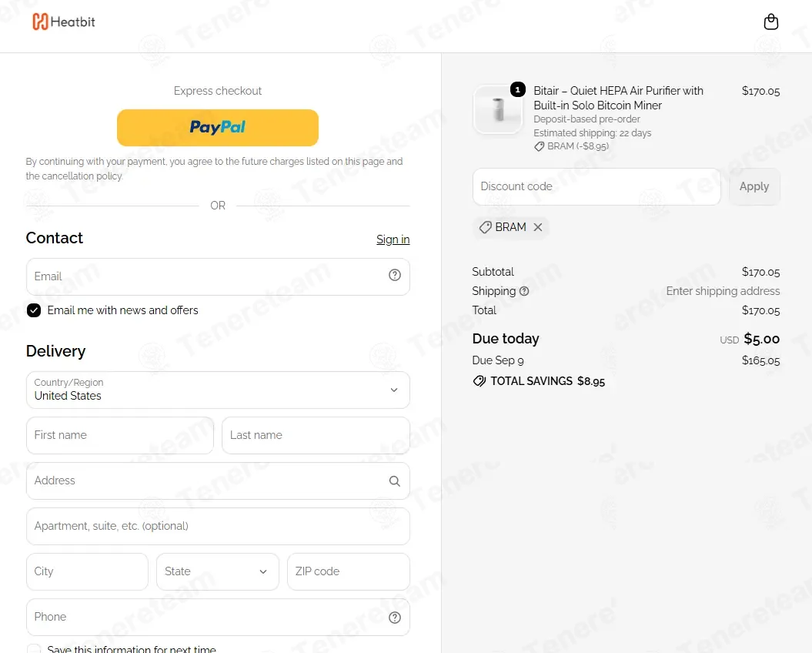Image resolution: width=812 pixels, height=653 pixels.
Task: Click into the Email input
Action: pos(218,276)
